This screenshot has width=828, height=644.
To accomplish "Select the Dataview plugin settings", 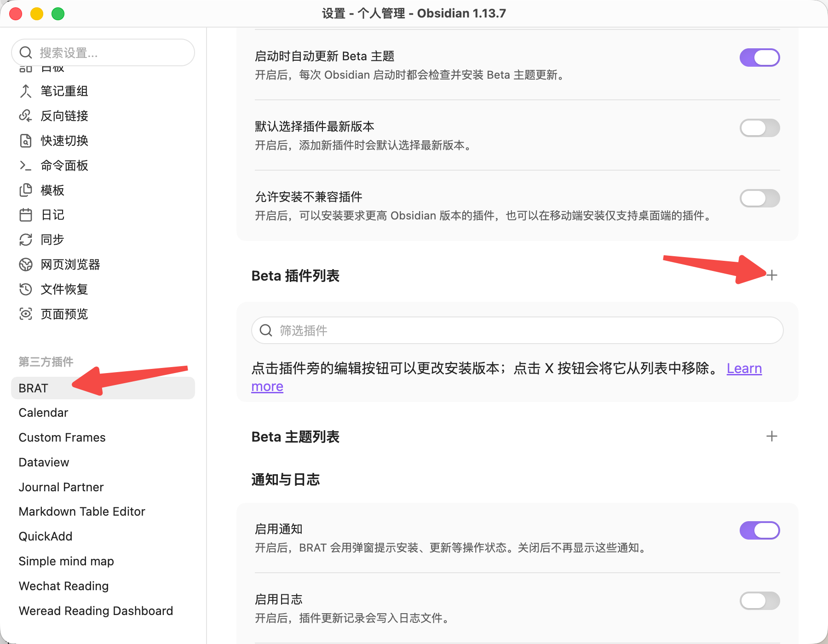I will tap(103, 462).
